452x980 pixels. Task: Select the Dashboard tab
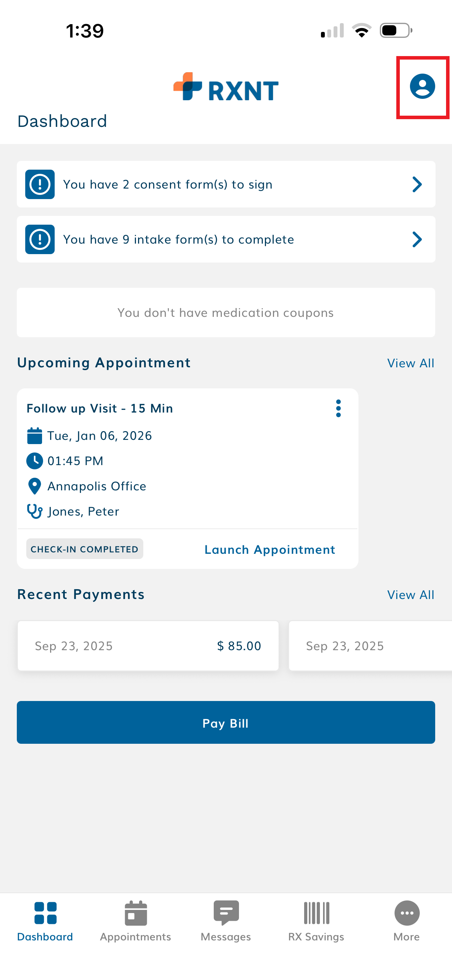[45, 921]
